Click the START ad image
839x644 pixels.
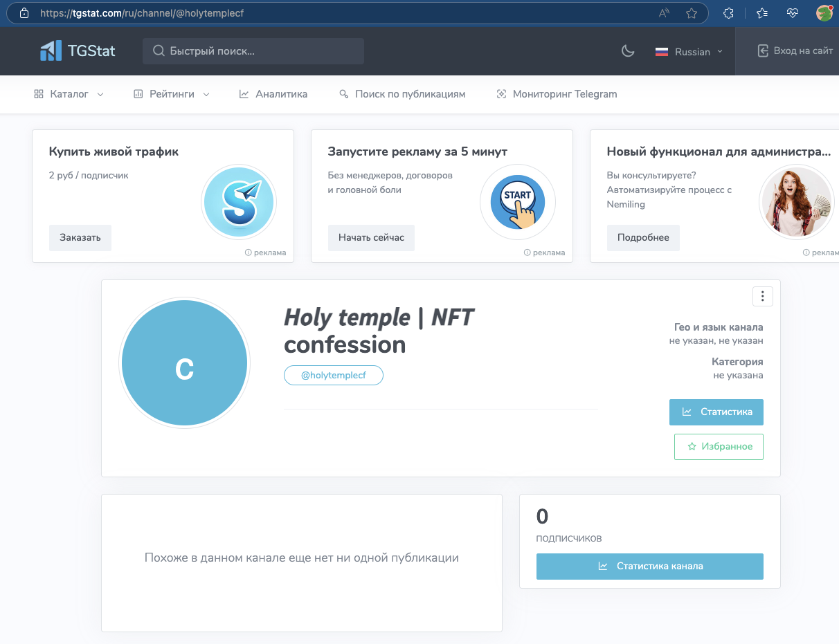[x=518, y=202]
